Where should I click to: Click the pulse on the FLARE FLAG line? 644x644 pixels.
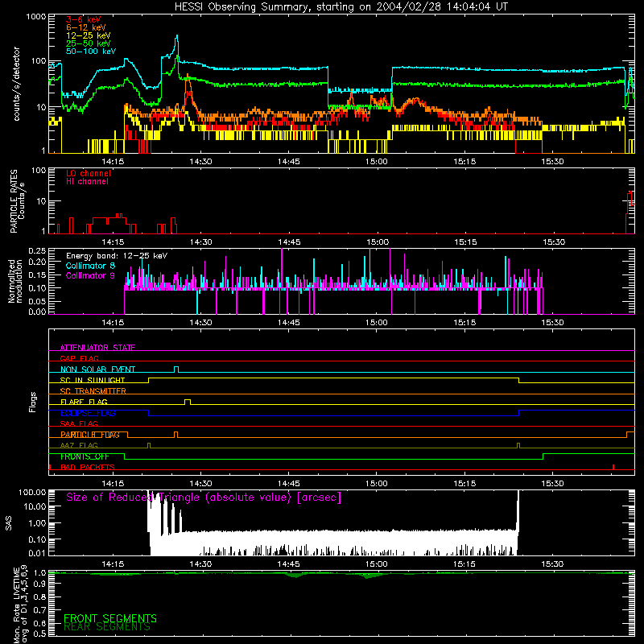(x=188, y=402)
